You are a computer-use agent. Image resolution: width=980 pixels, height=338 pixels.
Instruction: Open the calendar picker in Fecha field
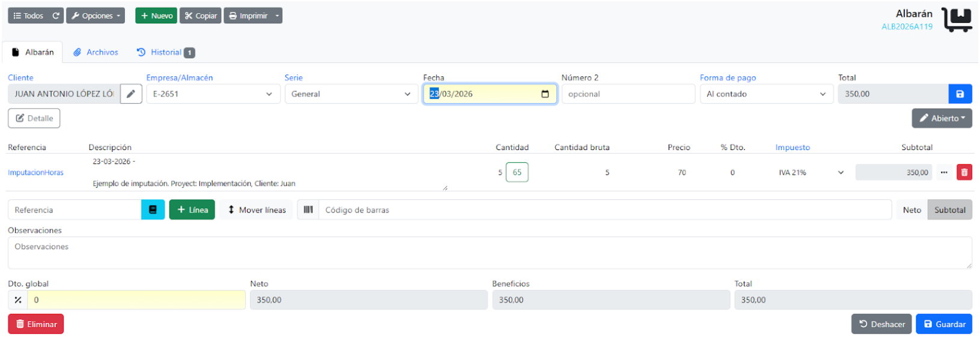click(x=545, y=94)
